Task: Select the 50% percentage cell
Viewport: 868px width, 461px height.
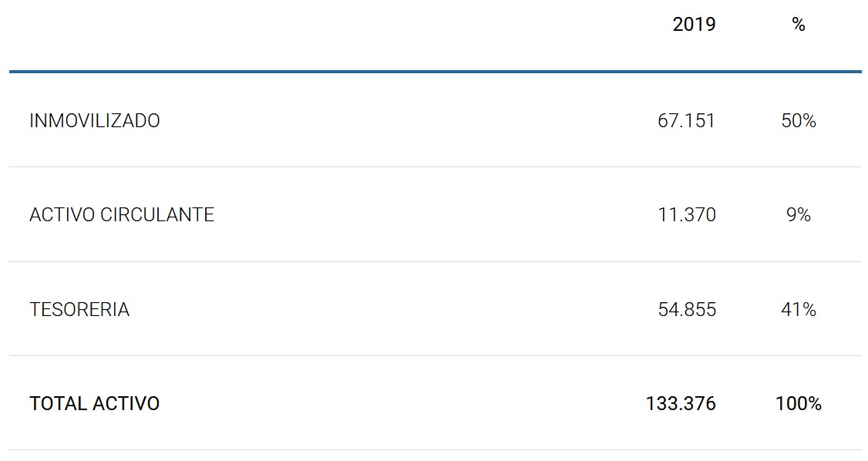Action: pos(798,121)
